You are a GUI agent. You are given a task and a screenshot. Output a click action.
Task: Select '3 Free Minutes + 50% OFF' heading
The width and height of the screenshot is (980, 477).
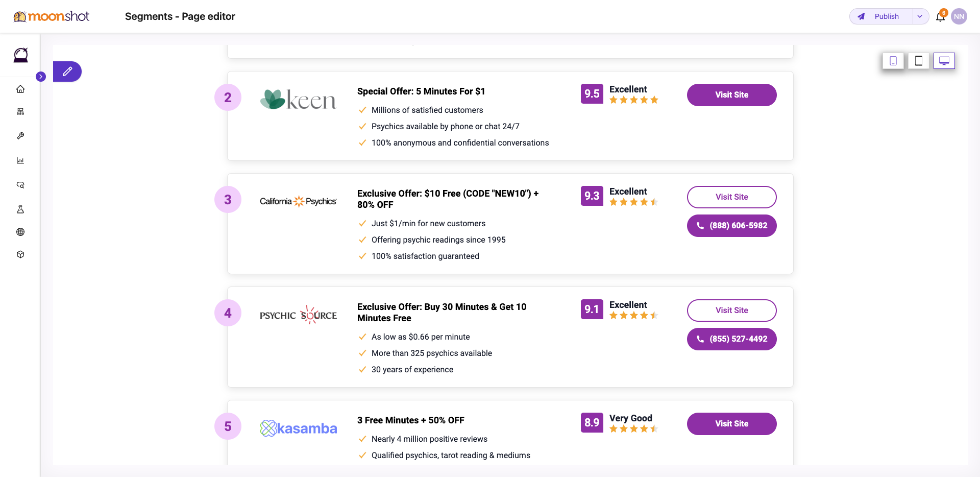[x=411, y=420]
